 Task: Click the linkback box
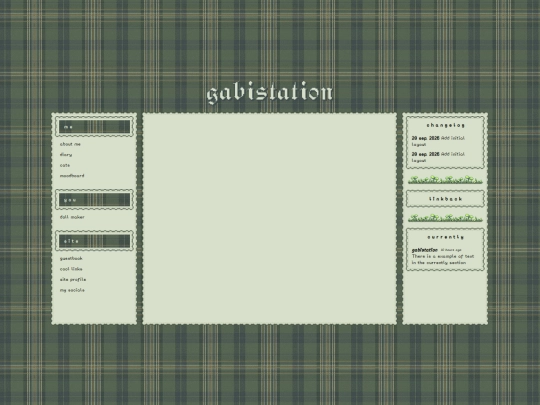445,199
